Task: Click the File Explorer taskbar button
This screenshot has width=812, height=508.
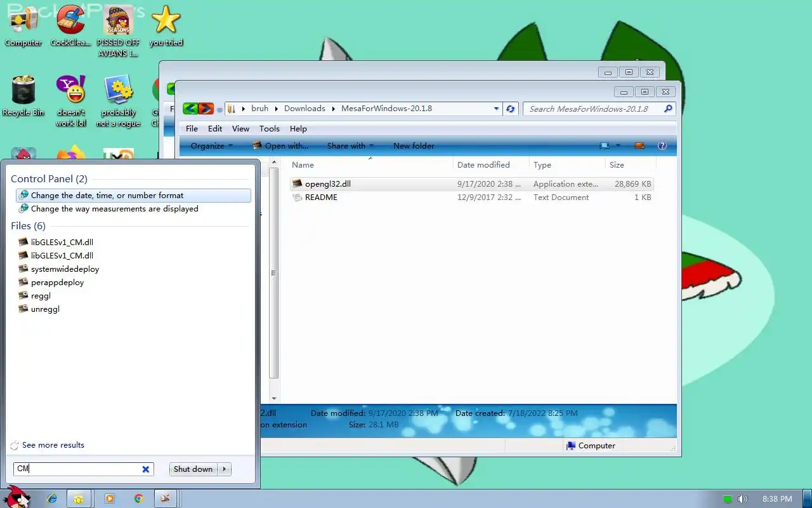Action: coord(78,499)
